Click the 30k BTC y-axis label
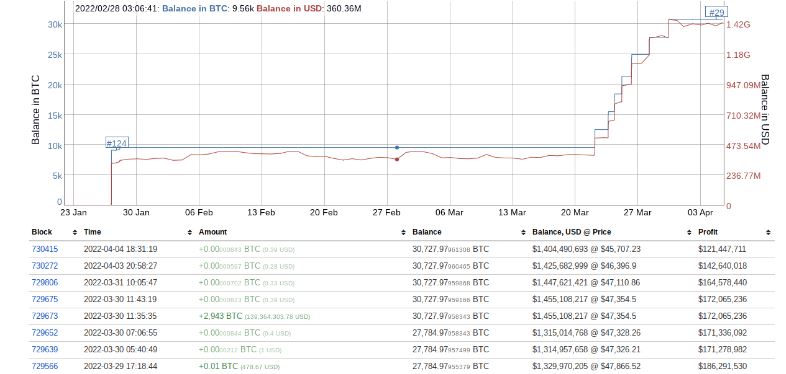The width and height of the screenshot is (786, 374). click(54, 24)
